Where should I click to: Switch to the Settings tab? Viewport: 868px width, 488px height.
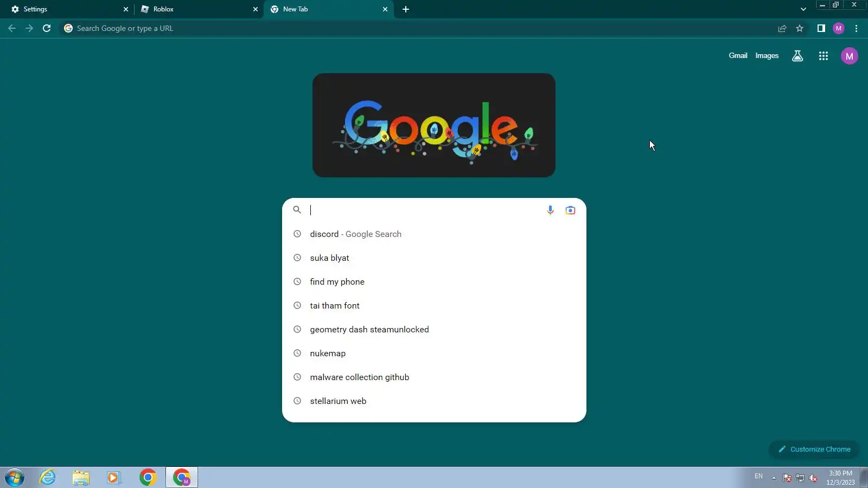click(x=69, y=9)
